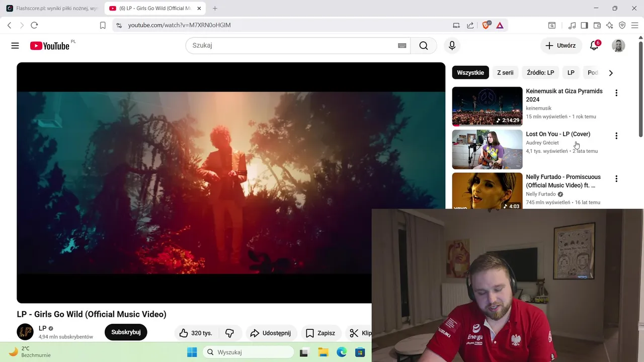Screen dimensions: 644x362
Task: Open options for Keinemusik at Giza Pyramids
Action: [616, 93]
